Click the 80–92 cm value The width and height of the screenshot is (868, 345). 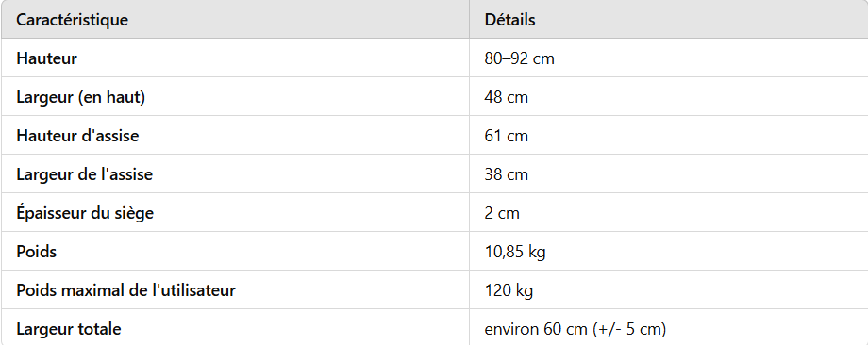519,58
